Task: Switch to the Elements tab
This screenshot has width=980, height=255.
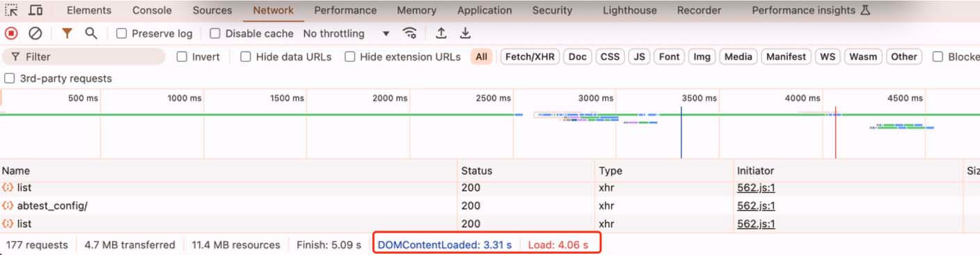Action: point(89,10)
